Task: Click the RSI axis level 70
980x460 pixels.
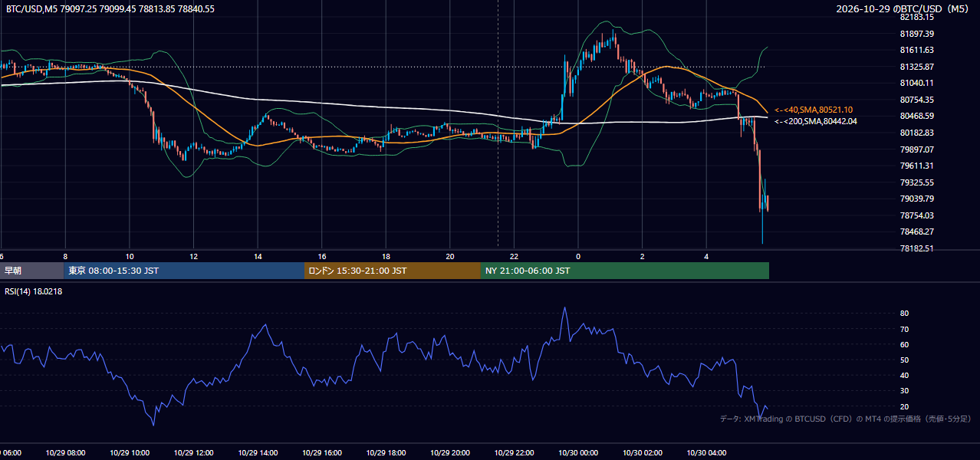Action: coord(904,329)
